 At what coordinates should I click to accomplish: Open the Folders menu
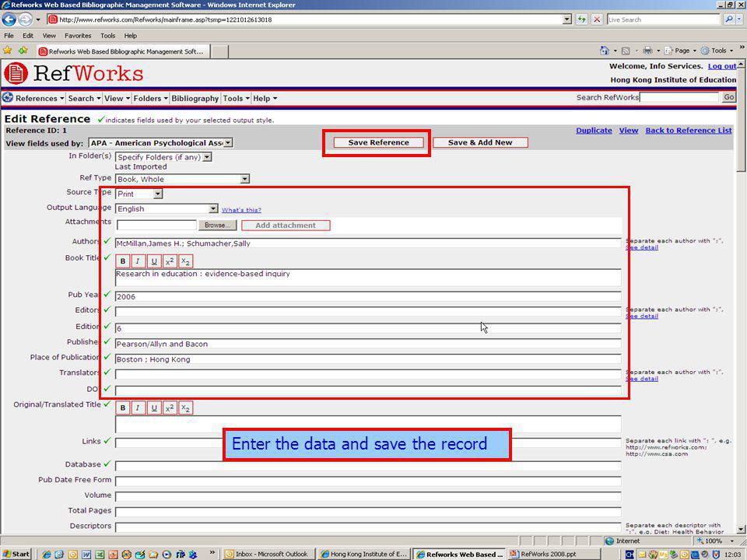pyautogui.click(x=150, y=98)
